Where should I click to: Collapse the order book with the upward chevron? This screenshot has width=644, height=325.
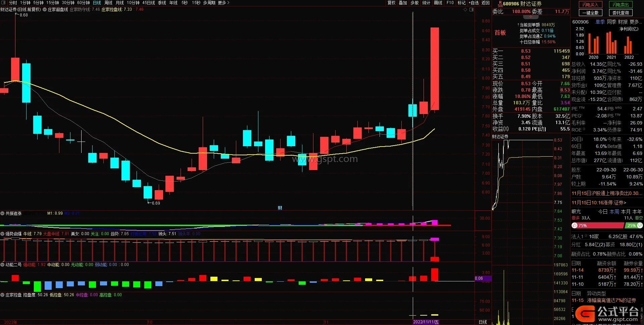coord(531,17)
